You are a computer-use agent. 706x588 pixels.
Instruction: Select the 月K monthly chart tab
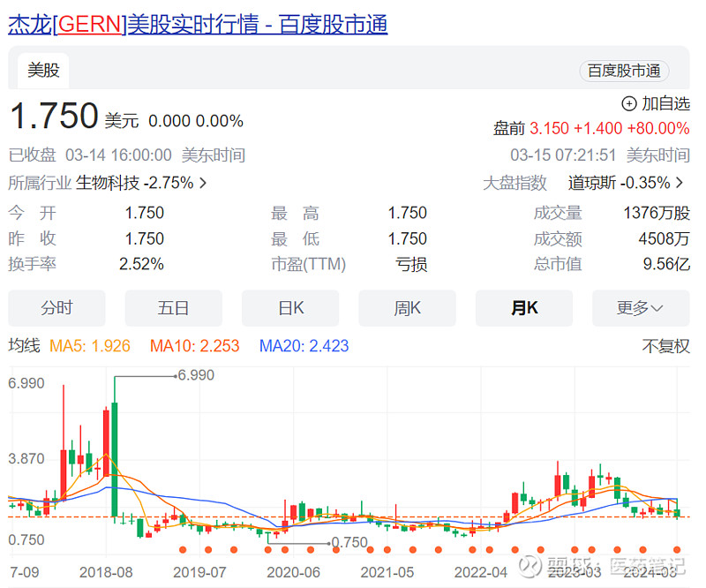tap(524, 307)
